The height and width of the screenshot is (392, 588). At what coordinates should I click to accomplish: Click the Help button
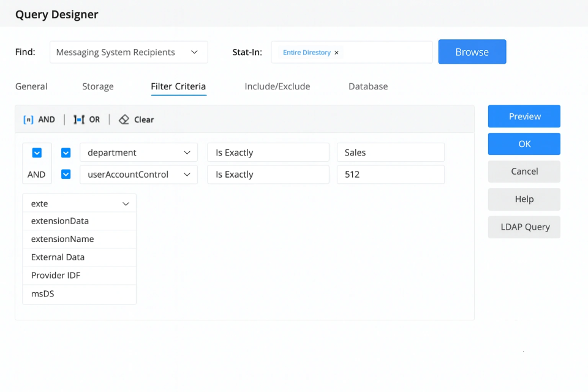pos(524,199)
